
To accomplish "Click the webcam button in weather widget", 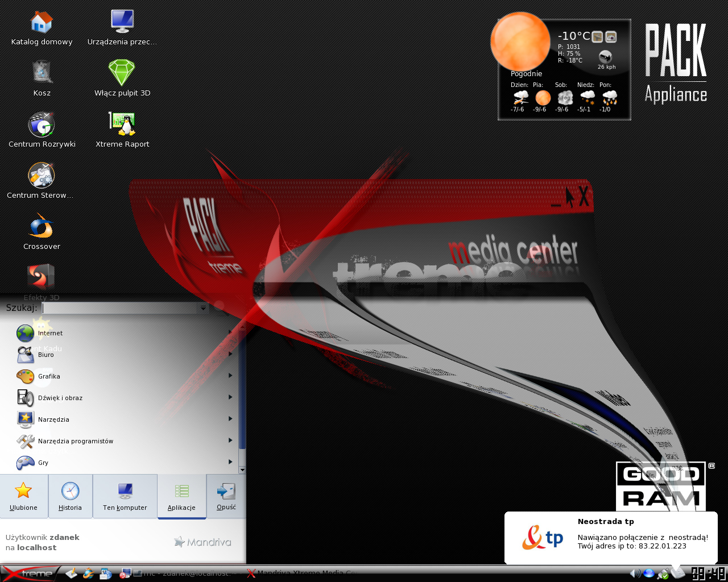I will tap(611, 37).
